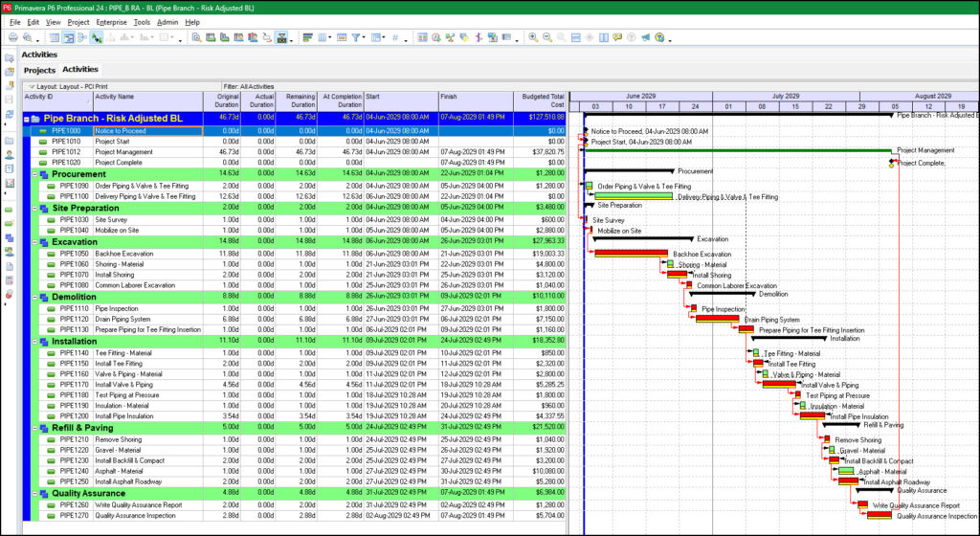
Task: Click the Progress Spotlight toolbar icon
Action: [464, 37]
